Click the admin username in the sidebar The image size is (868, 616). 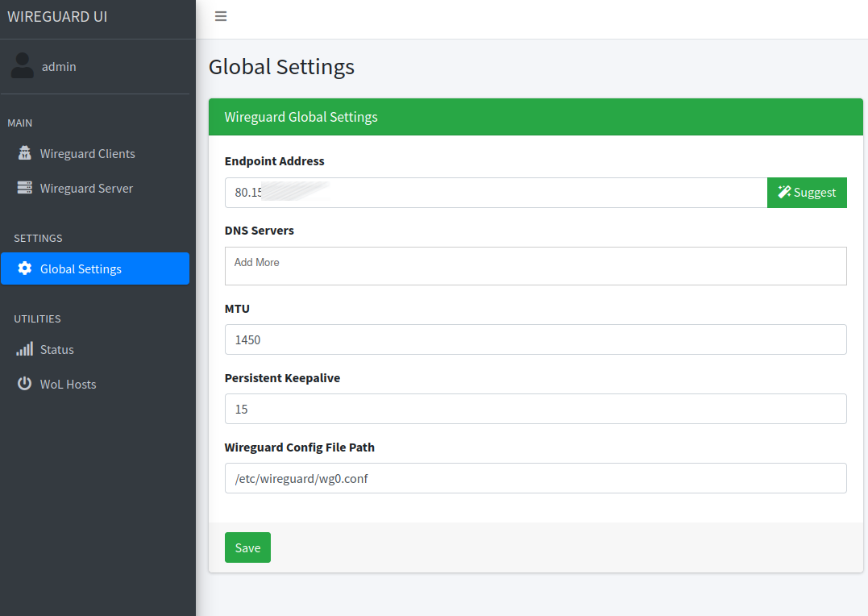pyautogui.click(x=59, y=66)
